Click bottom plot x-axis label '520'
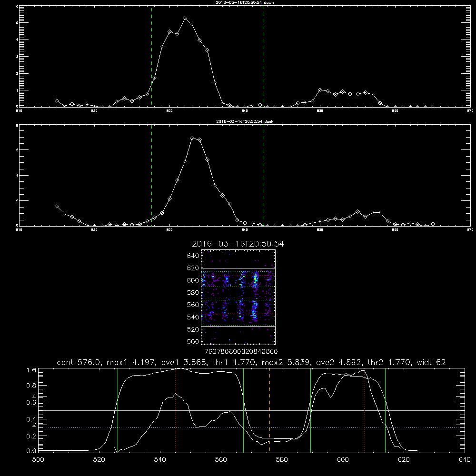This screenshot has width=476, height=476. pyautogui.click(x=99, y=460)
